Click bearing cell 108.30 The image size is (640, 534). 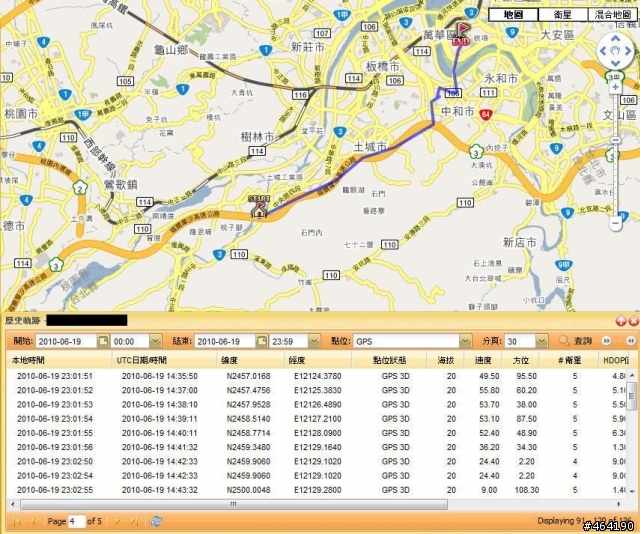(x=527, y=490)
